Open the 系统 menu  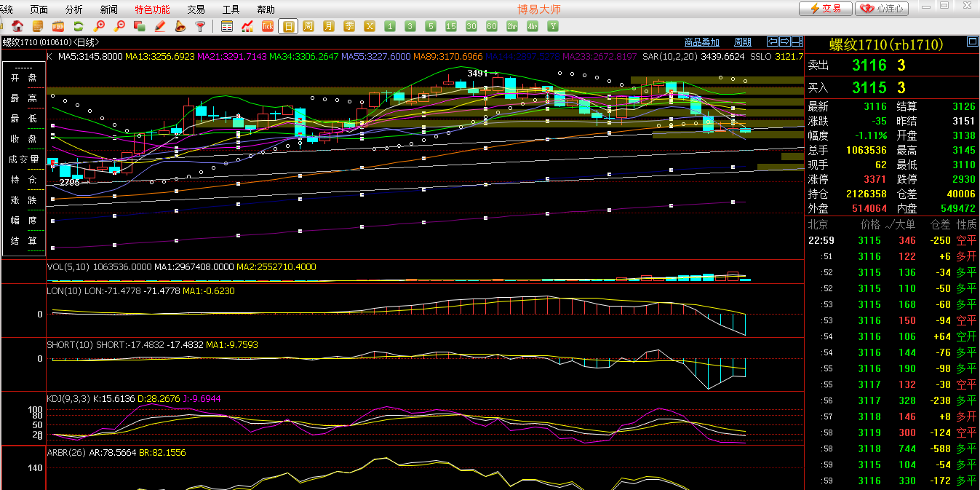7,9
